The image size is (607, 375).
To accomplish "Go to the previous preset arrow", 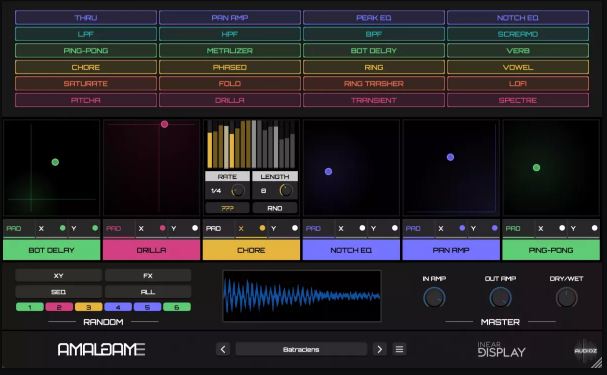I will pyautogui.click(x=223, y=349).
